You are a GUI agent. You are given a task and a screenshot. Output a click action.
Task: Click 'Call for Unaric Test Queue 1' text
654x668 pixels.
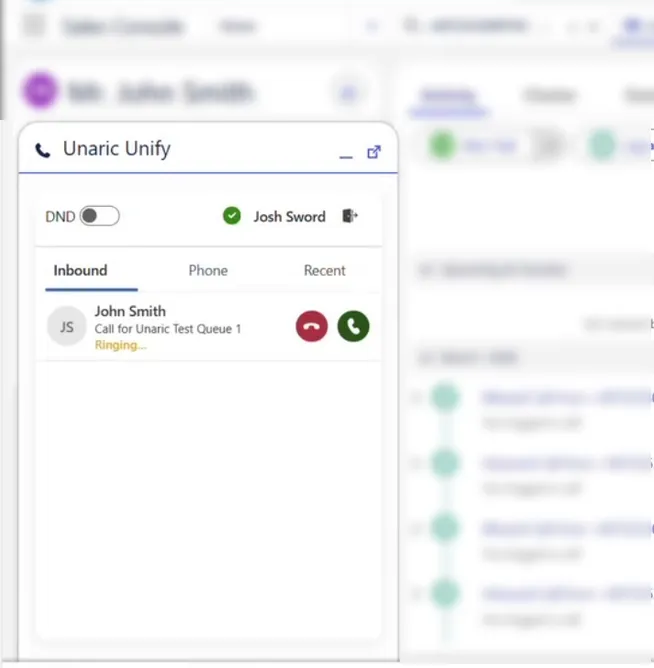click(168, 329)
